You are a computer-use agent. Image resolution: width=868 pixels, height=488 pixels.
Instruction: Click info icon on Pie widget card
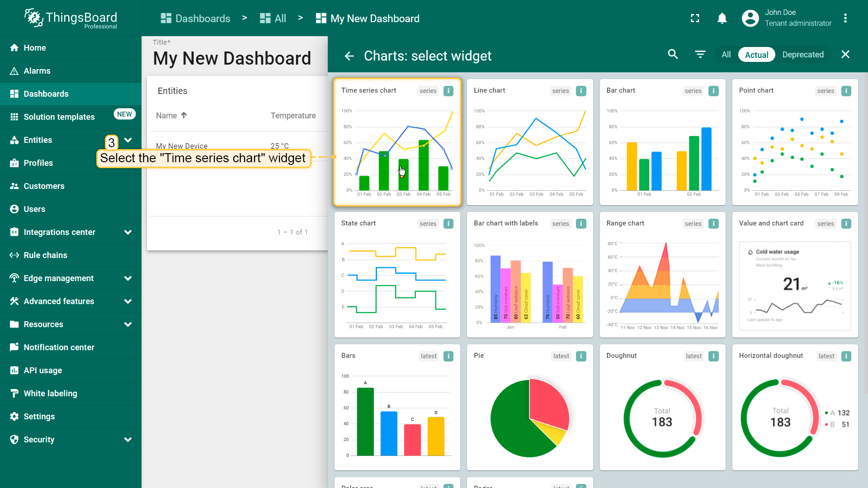[x=581, y=356]
